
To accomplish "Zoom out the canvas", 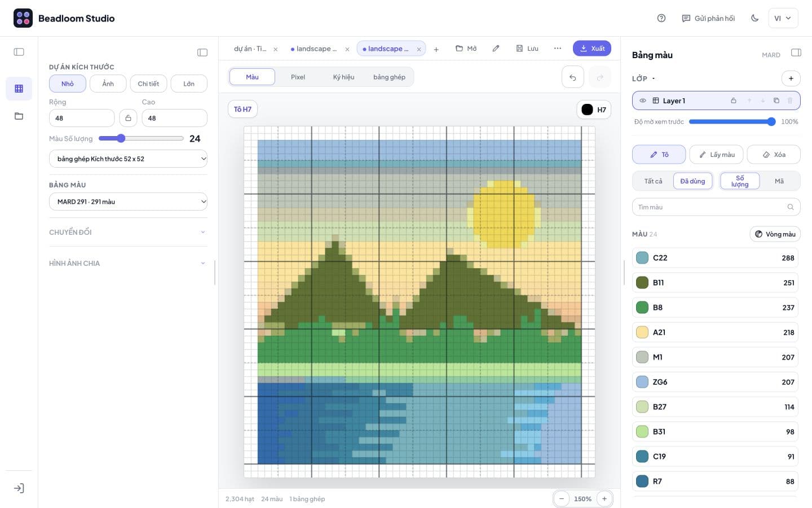I will tap(561, 499).
